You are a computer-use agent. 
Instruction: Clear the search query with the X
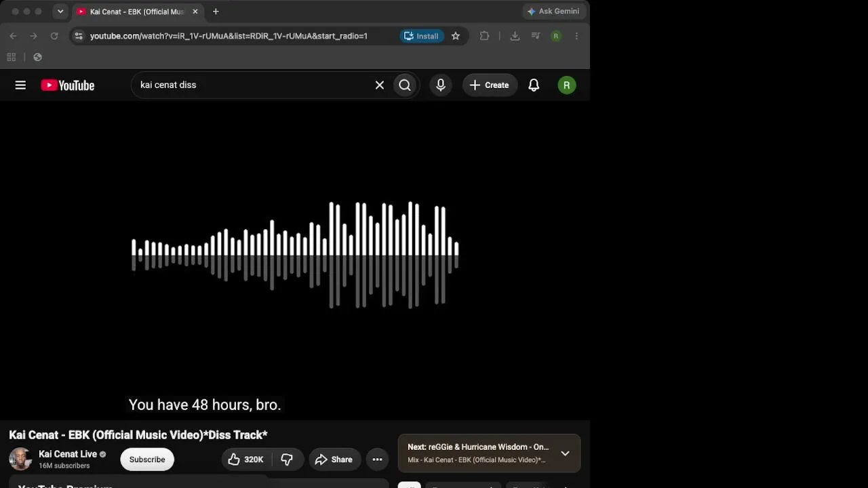380,85
